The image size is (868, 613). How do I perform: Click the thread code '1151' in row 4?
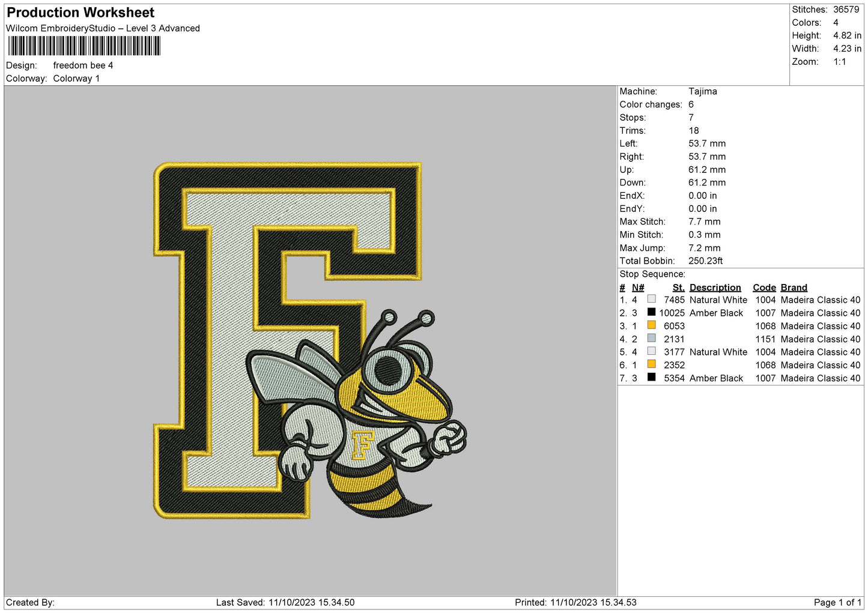(765, 339)
